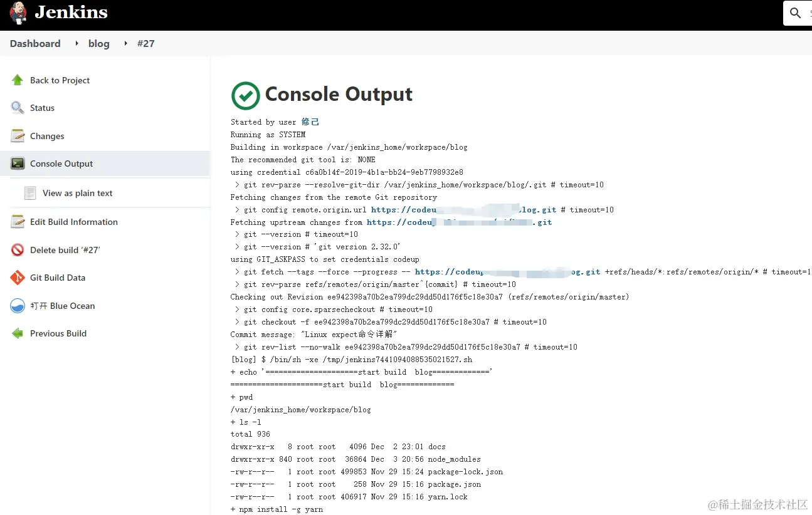Click the 'using credential c6a0b14f' line
Viewport: 812px width, 515px height.
347,172
